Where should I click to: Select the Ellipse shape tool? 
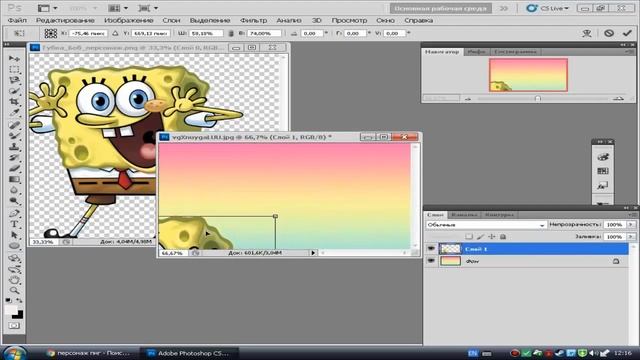pyautogui.click(x=14, y=246)
